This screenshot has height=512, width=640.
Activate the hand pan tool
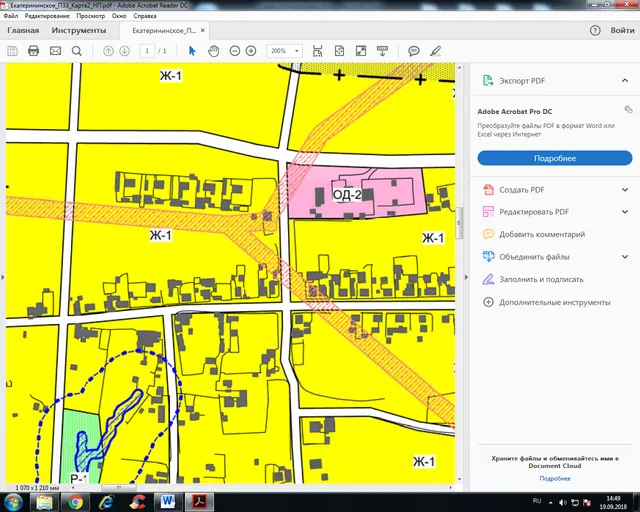(213, 51)
